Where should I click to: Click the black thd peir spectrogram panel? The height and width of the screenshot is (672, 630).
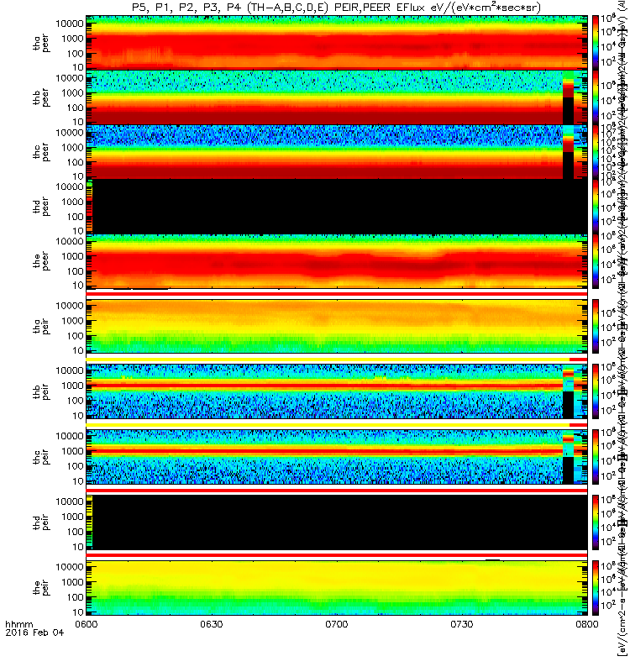point(337,522)
